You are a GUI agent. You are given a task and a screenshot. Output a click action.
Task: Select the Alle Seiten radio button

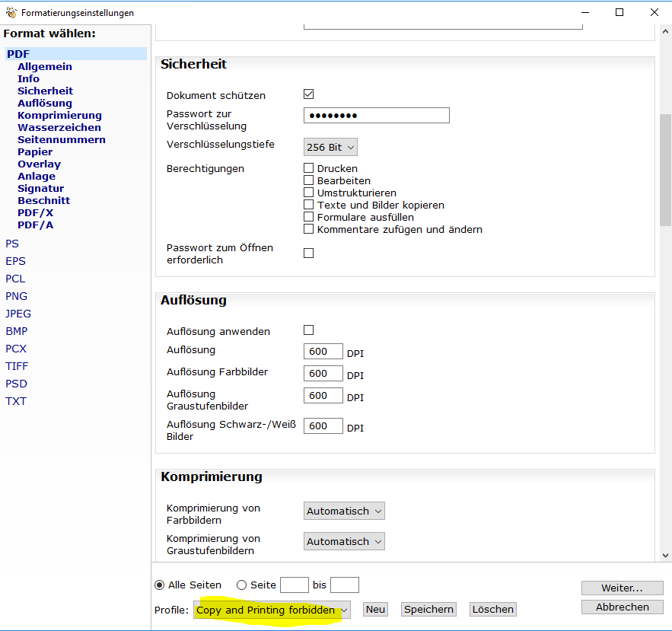(x=160, y=585)
